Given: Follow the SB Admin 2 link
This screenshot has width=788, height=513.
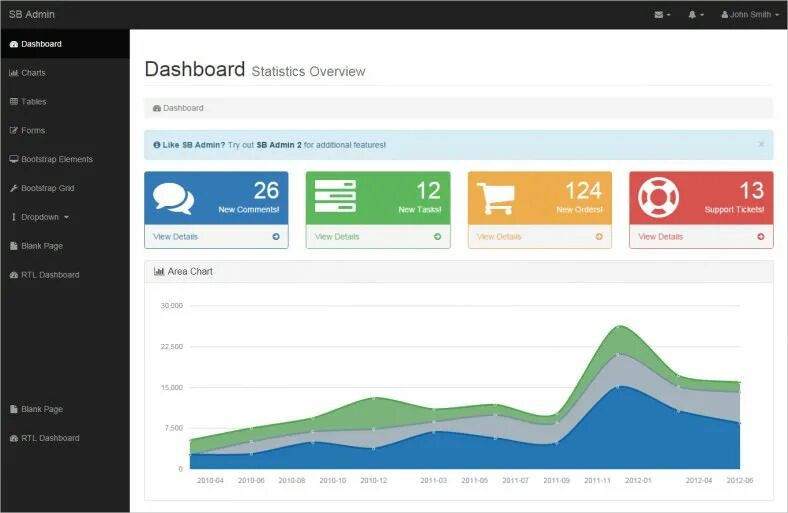Looking at the screenshot, I should click(x=279, y=145).
